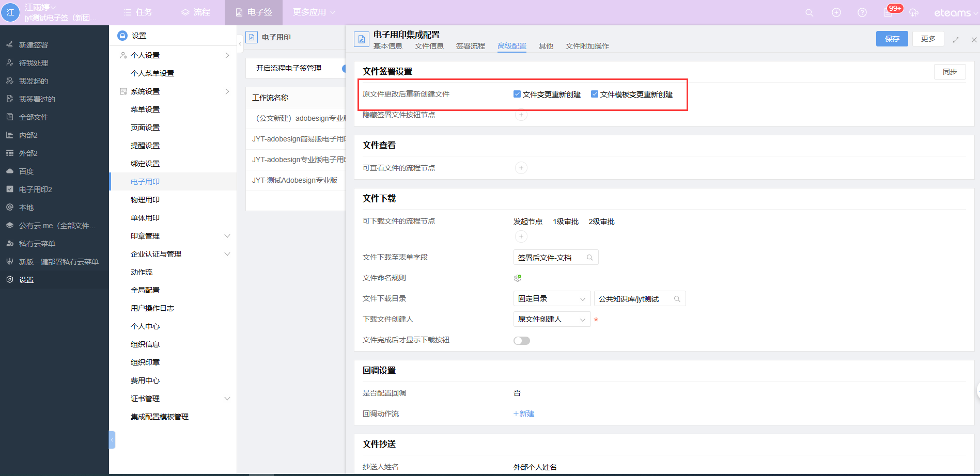Add node with plus for 可查看文件的流程节点

point(521,168)
